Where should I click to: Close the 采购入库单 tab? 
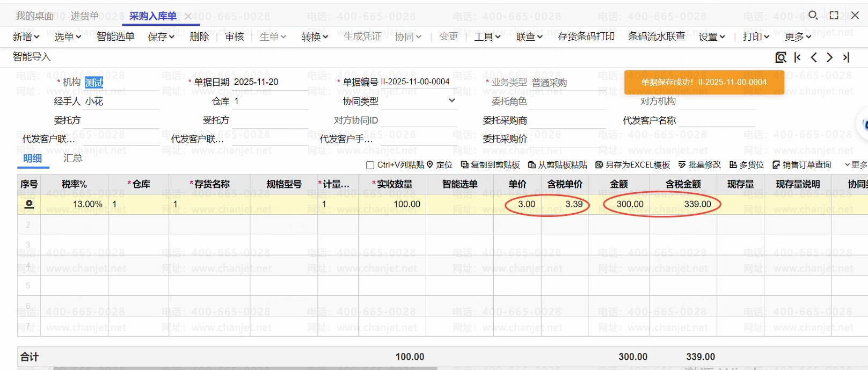pos(188,17)
